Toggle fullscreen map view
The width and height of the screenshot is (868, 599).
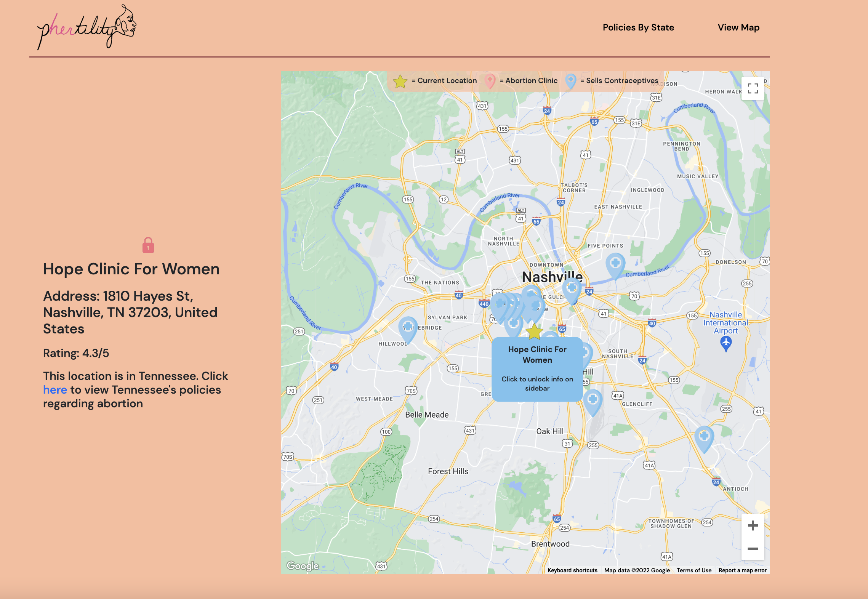753,88
